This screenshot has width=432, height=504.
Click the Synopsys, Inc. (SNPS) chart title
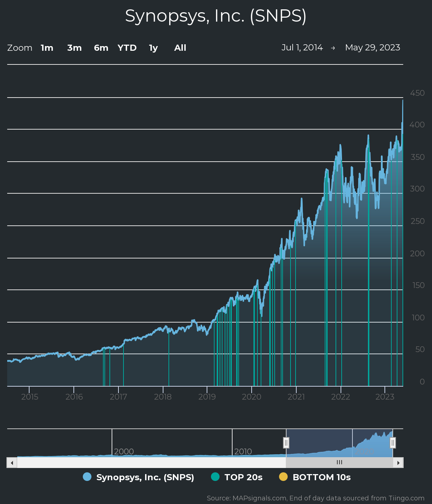pos(216,16)
